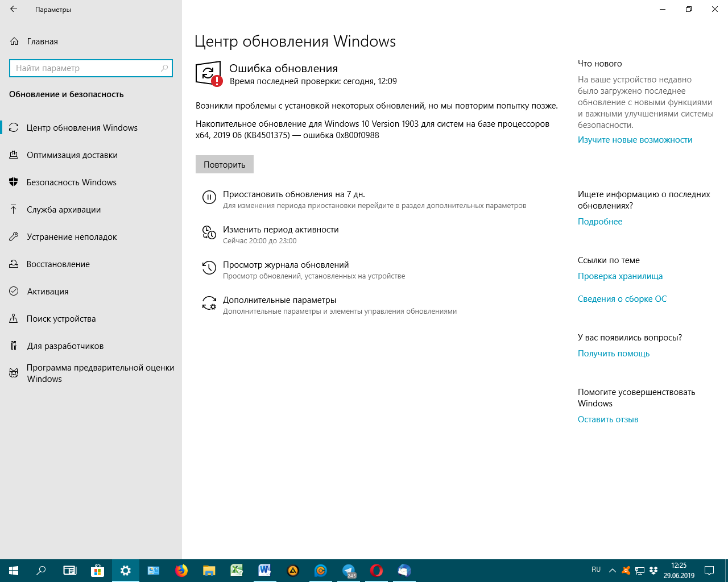Viewport: 728px width, 582px height.
Task: Click the Dropbox tray icon
Action: coord(653,571)
